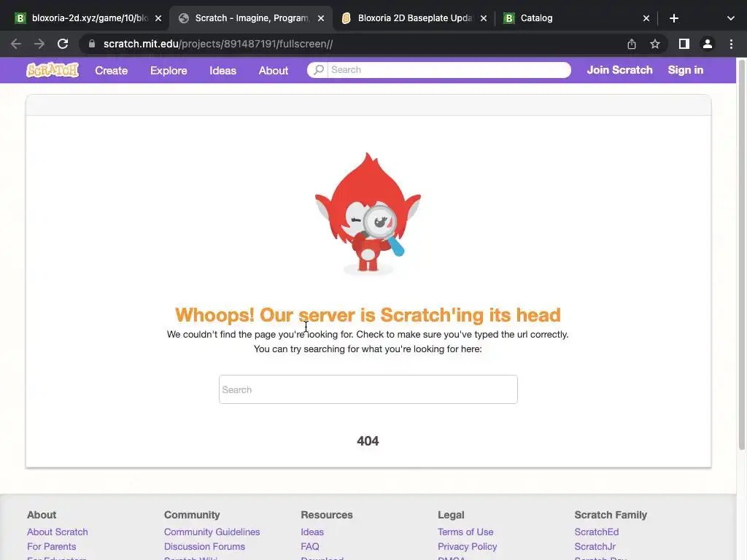
Task: Click the navbar search magnifier icon
Action: [319, 69]
